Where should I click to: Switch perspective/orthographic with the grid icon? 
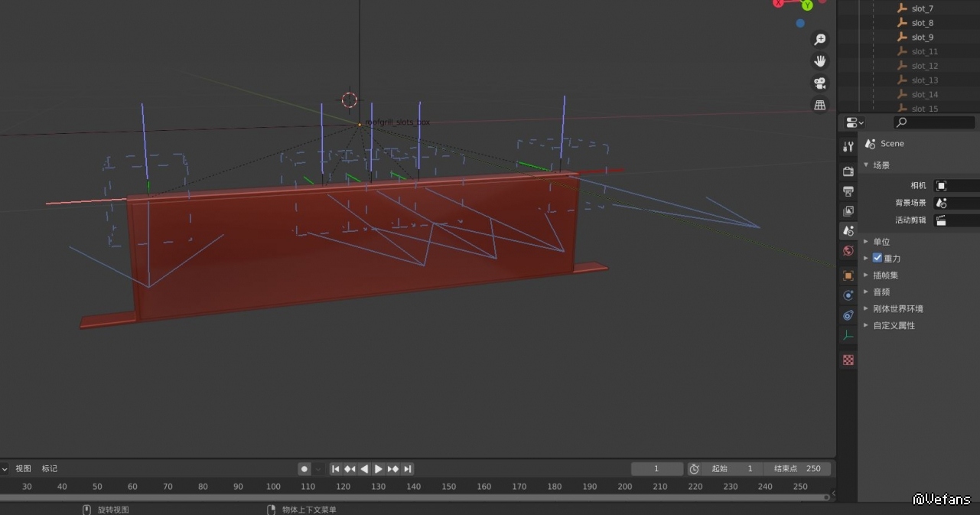pyautogui.click(x=819, y=105)
